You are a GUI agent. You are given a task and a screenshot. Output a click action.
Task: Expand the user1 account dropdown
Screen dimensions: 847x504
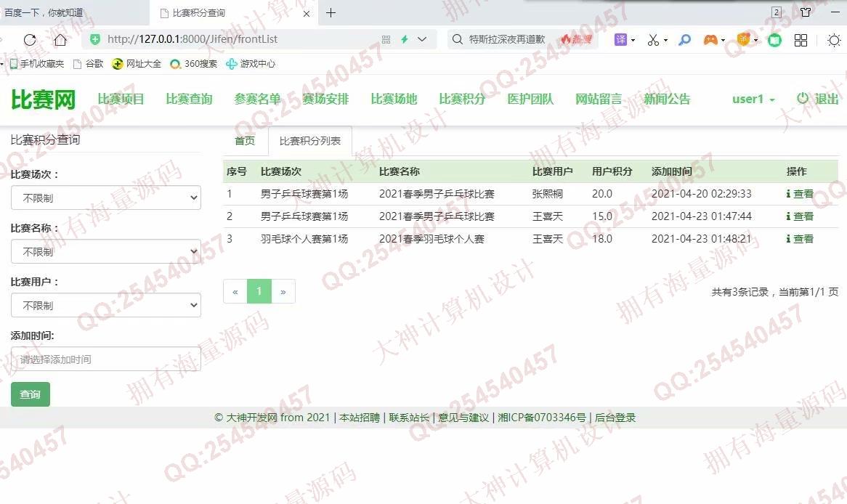click(753, 99)
